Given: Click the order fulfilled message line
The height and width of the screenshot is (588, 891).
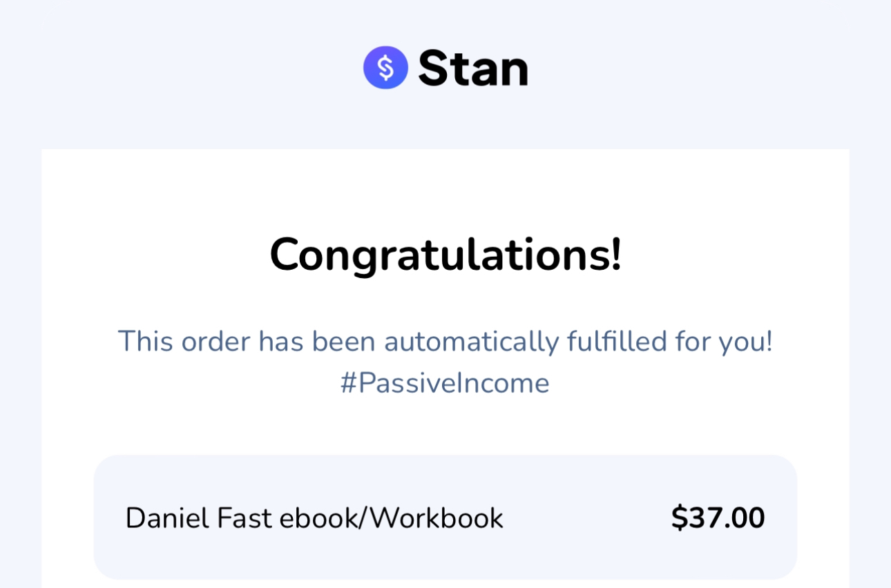Looking at the screenshot, I should tap(445, 342).
